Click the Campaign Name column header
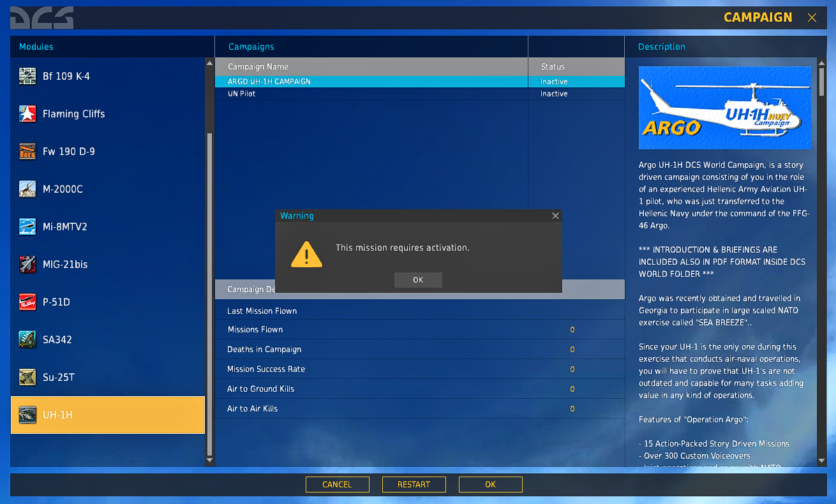This screenshot has width=836, height=504. tap(371, 67)
